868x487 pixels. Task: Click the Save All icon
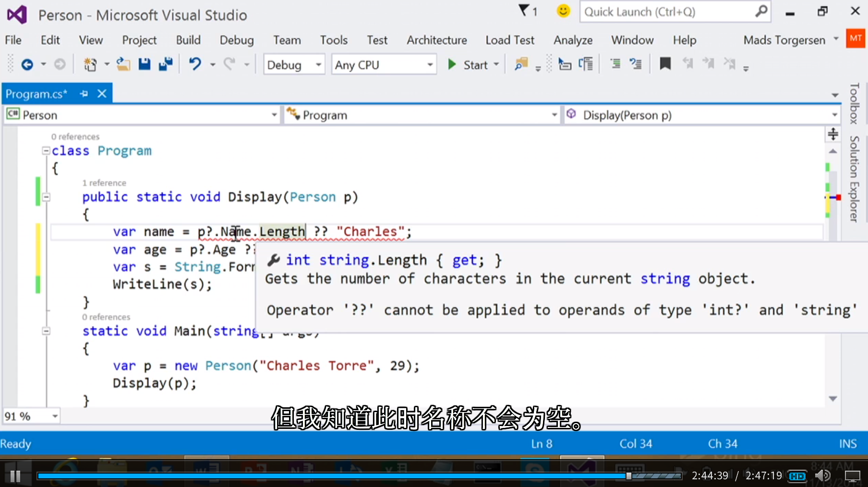(166, 64)
